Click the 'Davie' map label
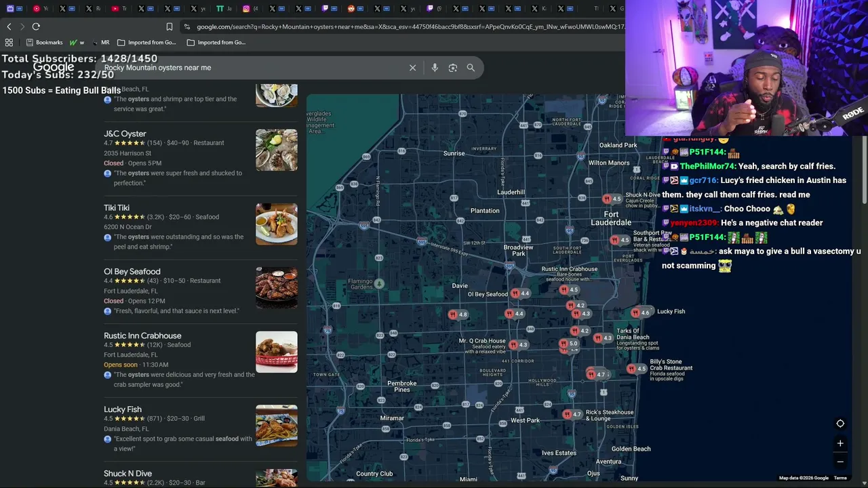868x488 pixels. pos(460,286)
